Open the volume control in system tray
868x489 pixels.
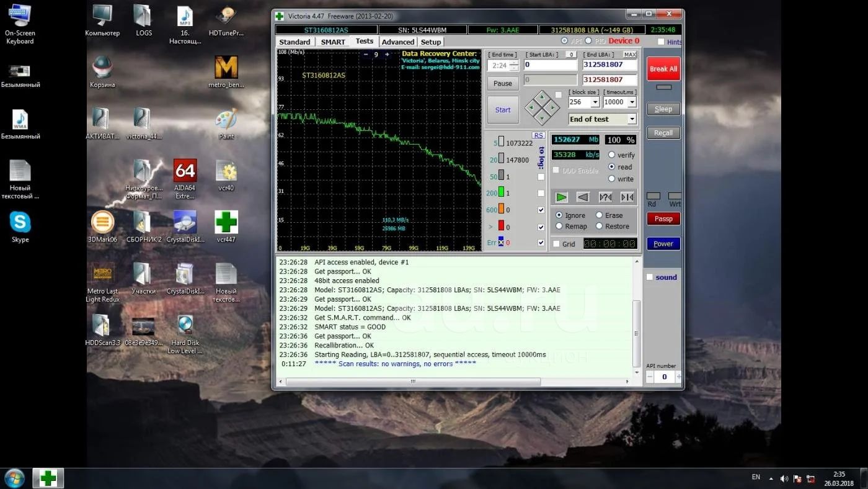784,478
